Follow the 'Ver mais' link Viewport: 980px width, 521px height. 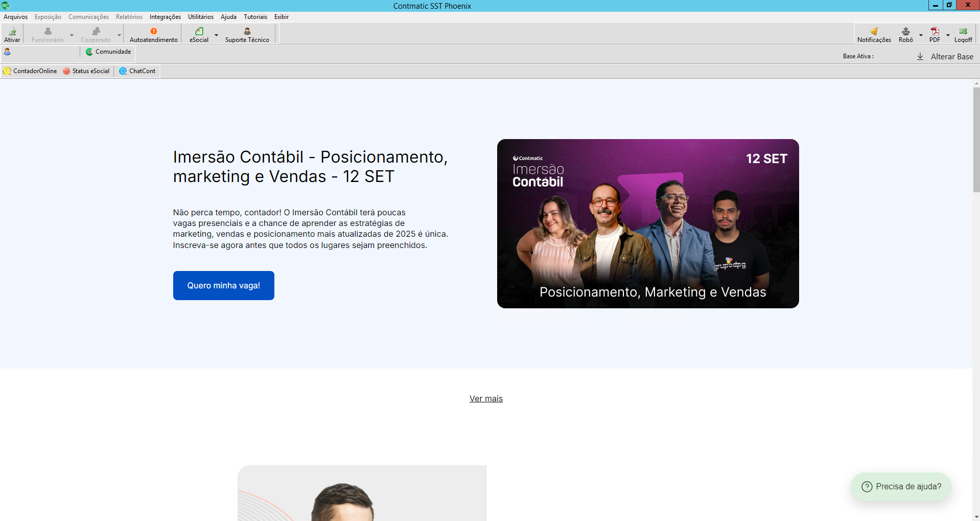coord(486,398)
